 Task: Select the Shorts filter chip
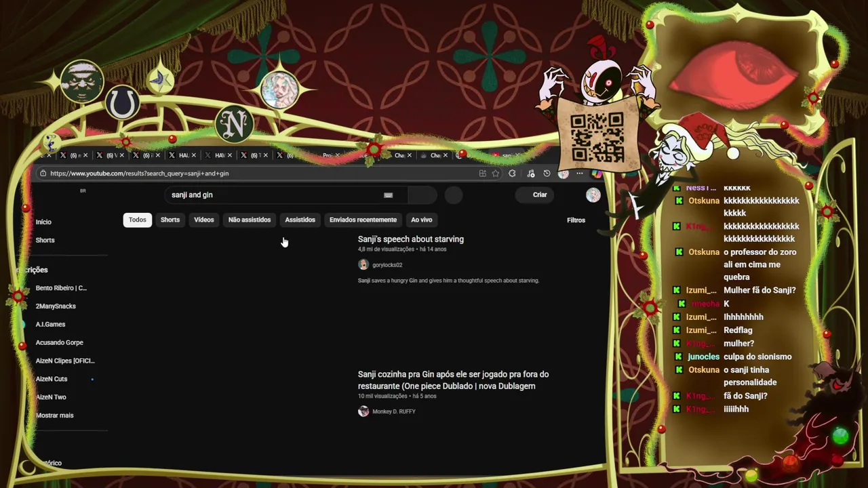click(x=170, y=220)
